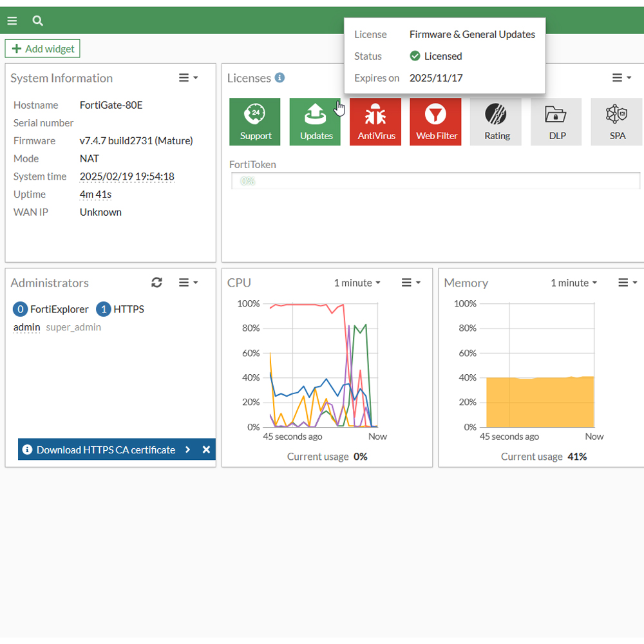
Task: Select the DLP license tile
Action: tap(556, 121)
